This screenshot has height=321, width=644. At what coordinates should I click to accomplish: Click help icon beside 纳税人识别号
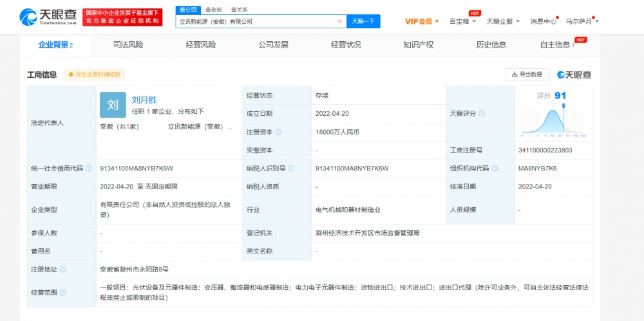292,169
